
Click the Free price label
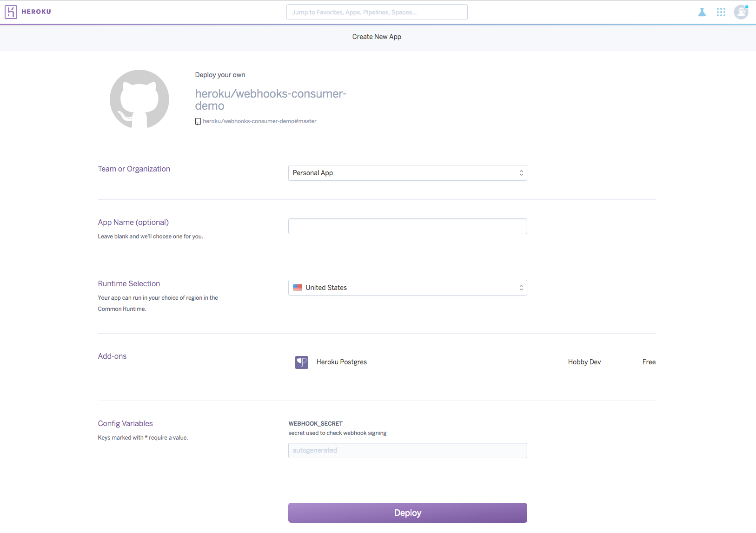(x=649, y=362)
